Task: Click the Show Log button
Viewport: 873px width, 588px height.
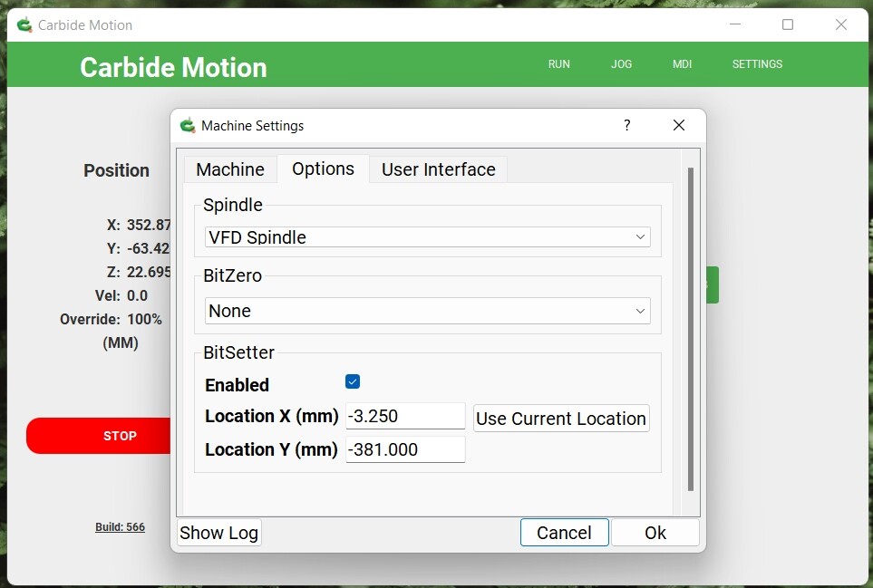Action: coord(218,533)
